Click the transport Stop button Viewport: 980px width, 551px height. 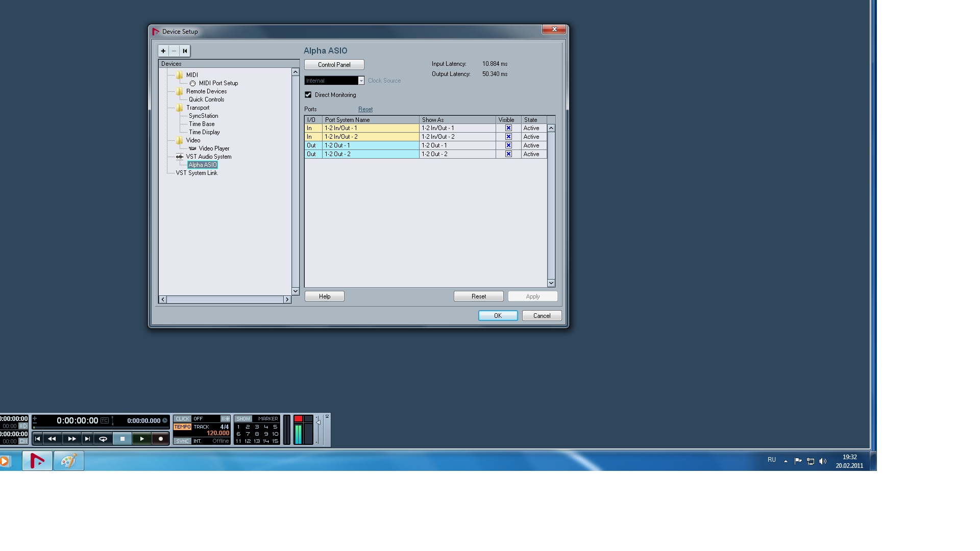tap(122, 439)
